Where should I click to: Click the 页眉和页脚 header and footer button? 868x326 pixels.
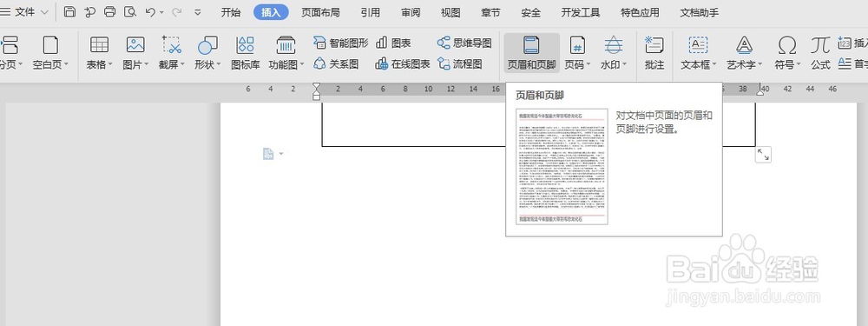click(531, 53)
